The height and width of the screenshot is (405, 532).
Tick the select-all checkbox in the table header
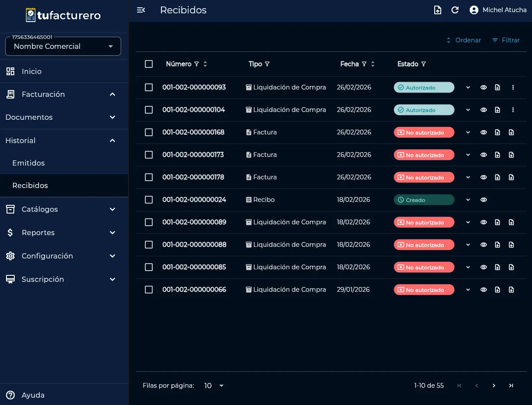tap(149, 64)
